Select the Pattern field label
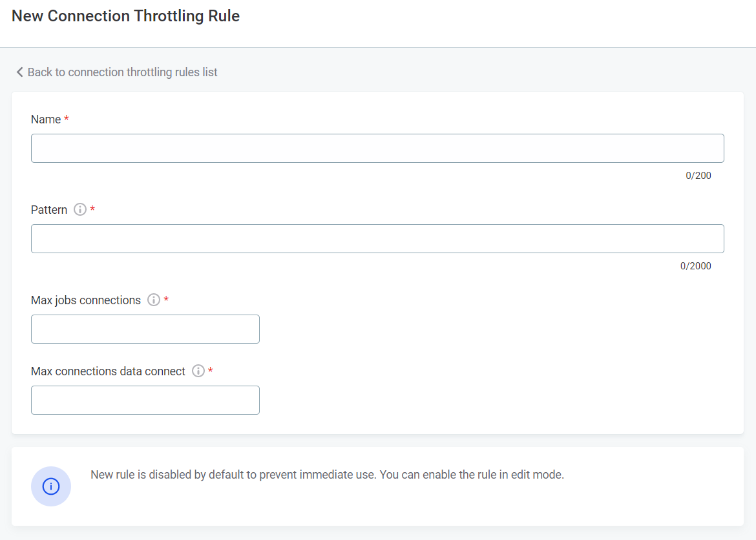756x540 pixels. click(x=48, y=209)
